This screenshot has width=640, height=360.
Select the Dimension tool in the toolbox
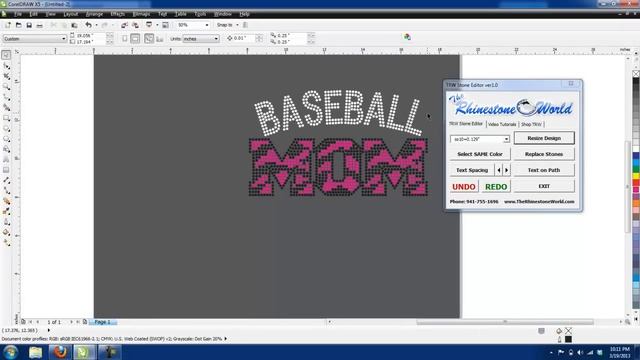pyautogui.click(x=6, y=180)
